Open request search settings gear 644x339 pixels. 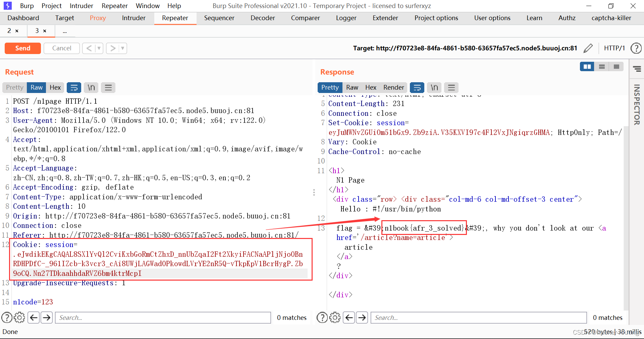(x=19, y=318)
